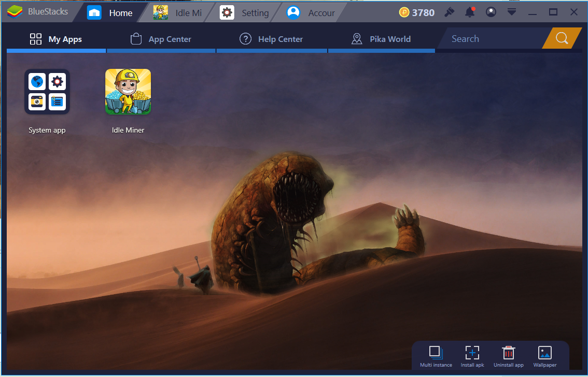Viewport: 588px width, 377px height.
Task: Open the notifications bell icon
Action: (470, 12)
